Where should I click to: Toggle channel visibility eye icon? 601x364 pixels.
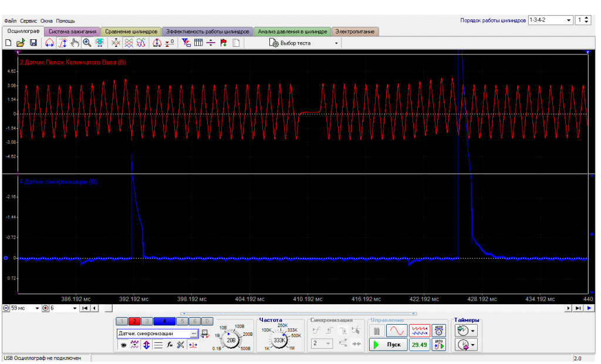pyautogui.click(x=123, y=345)
